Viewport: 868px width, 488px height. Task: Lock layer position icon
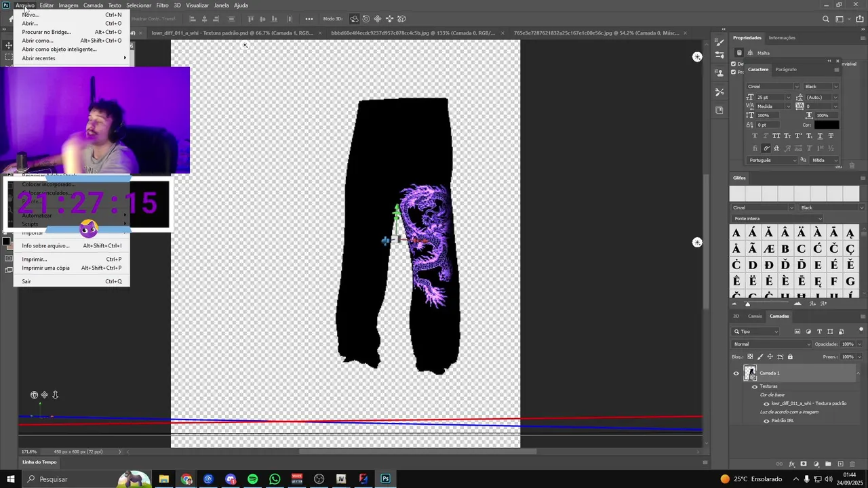coord(770,357)
